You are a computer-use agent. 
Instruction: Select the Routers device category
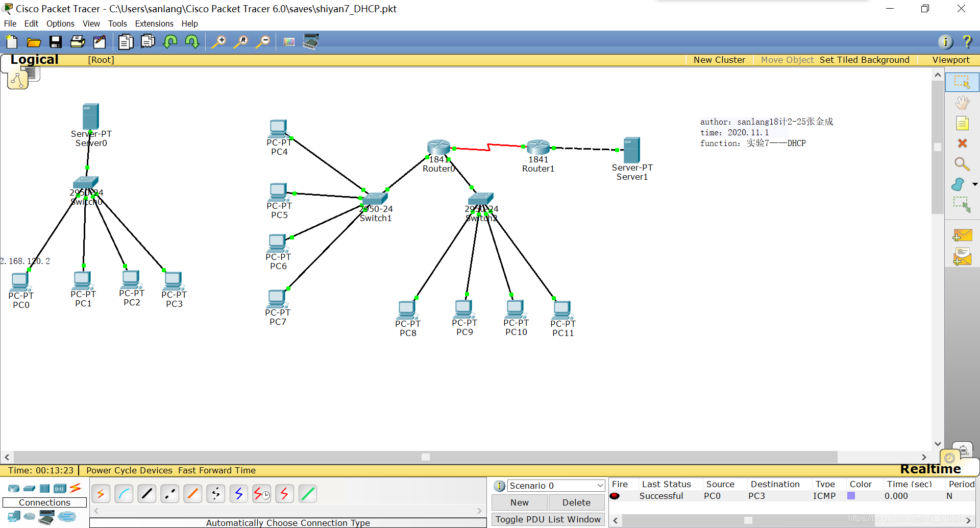tap(14, 488)
